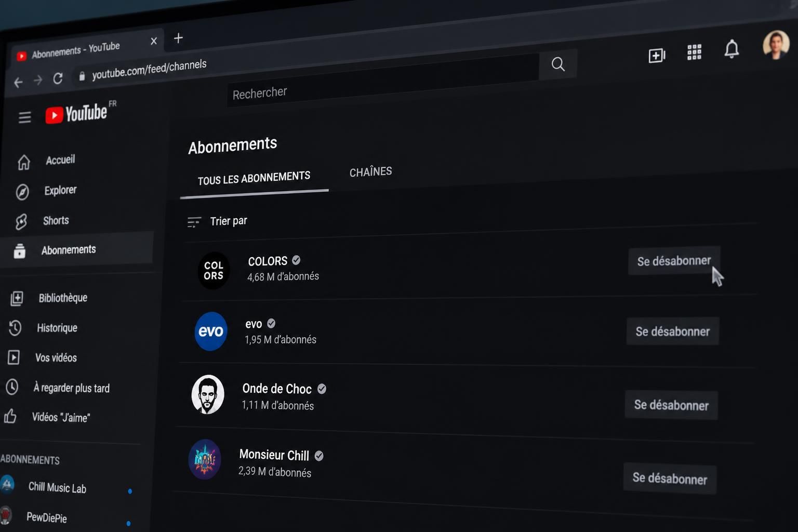Unsubscribe from COLORS with Se désabonner
This screenshot has height=532, width=798.
coord(674,261)
